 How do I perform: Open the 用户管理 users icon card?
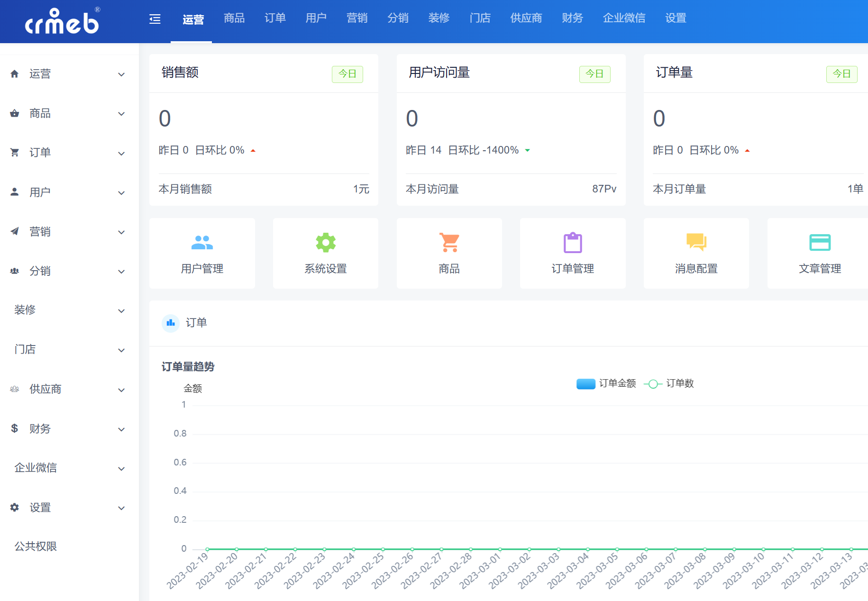tap(202, 243)
